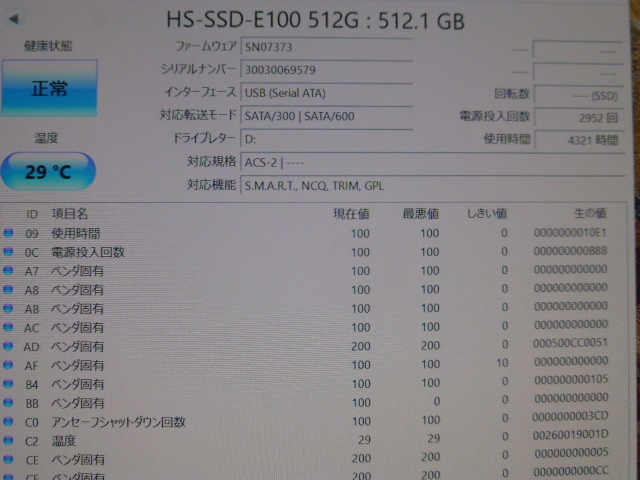This screenshot has width=640, height=480.
Task: Click the 29 °C temperature button
Action: coord(49,171)
